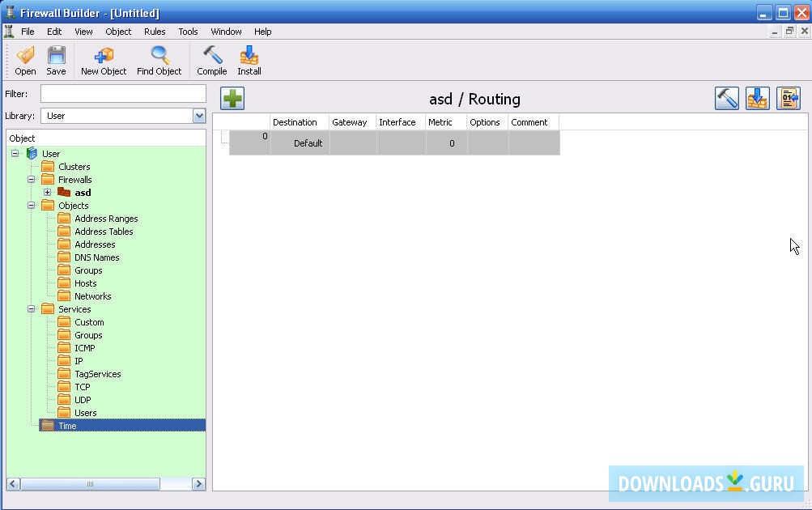Click the Address Ranges folder icon
812x510 pixels.
pos(64,218)
